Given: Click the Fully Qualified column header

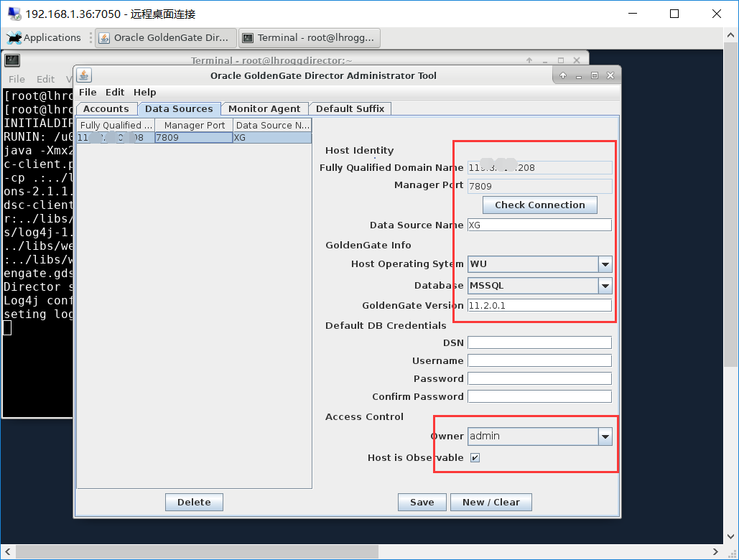Looking at the screenshot, I should coord(116,125).
